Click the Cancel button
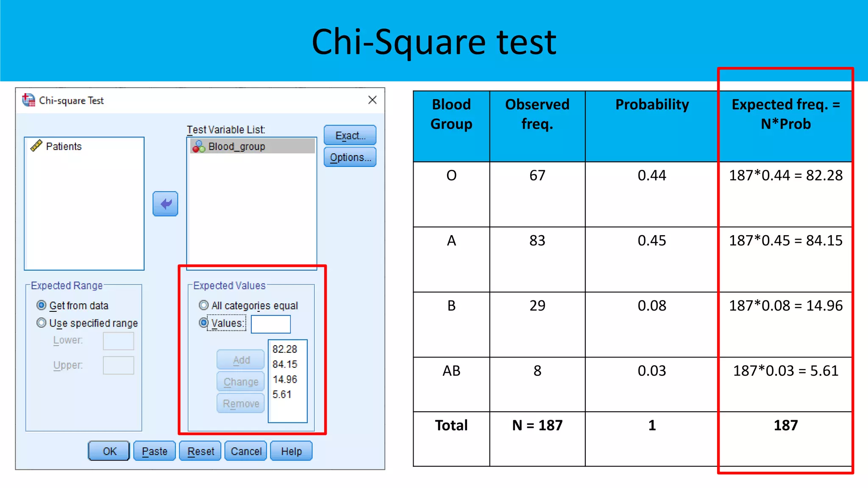Viewport: 868px width, 488px height. [x=246, y=451]
